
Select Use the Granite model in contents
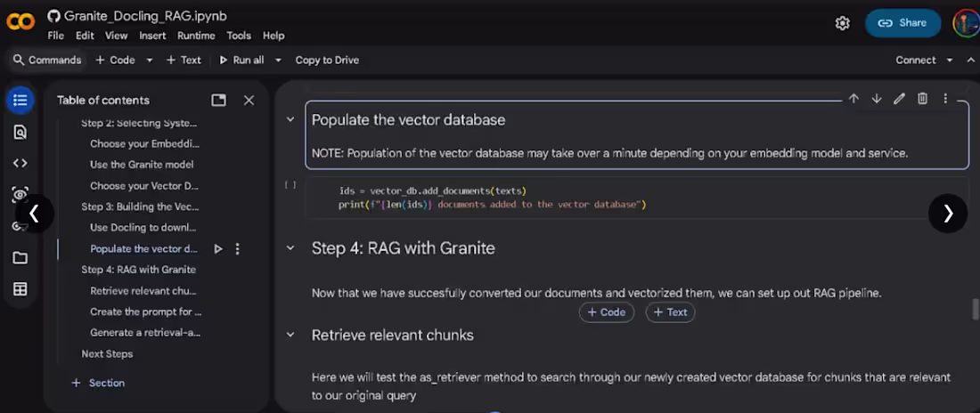142,165
